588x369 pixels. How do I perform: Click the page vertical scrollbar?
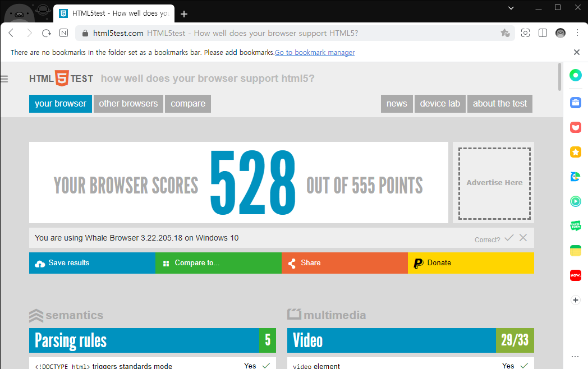(x=559, y=77)
